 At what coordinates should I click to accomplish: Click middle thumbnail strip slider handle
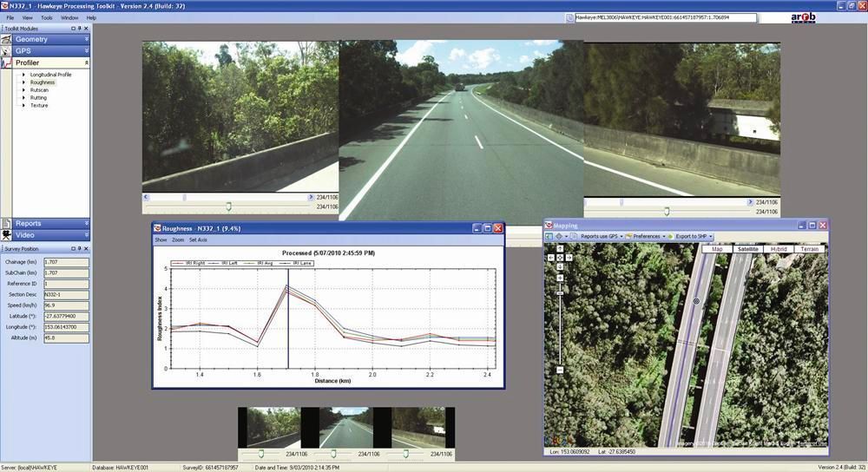point(333,454)
